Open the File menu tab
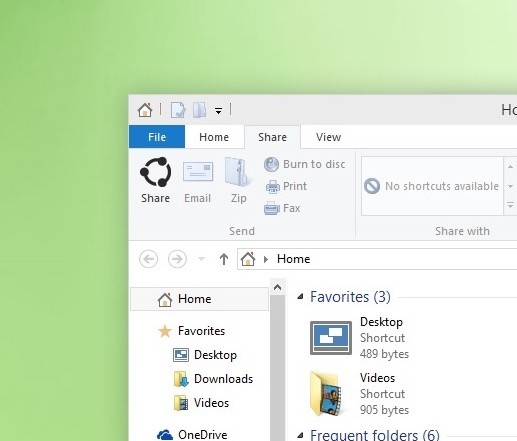 [x=157, y=137]
